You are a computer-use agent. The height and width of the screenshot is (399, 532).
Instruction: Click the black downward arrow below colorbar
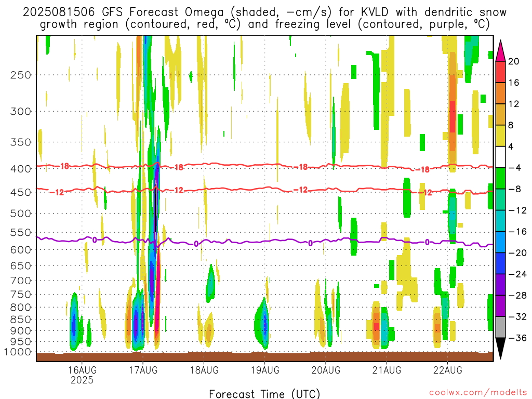[500, 349]
